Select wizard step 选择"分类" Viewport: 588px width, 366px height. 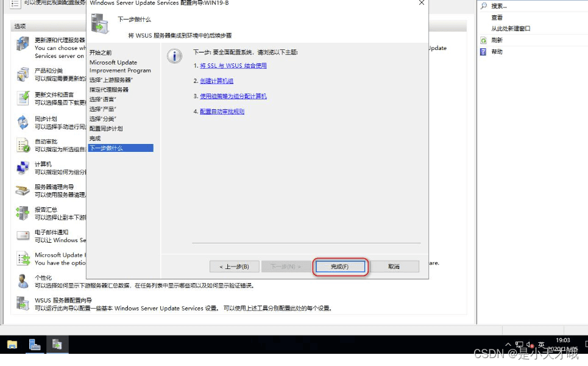click(x=103, y=119)
